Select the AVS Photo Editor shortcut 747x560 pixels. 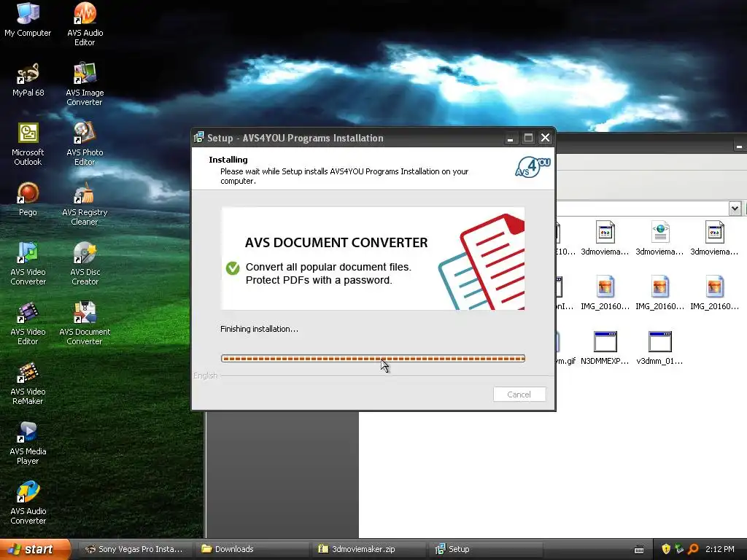pos(85,144)
